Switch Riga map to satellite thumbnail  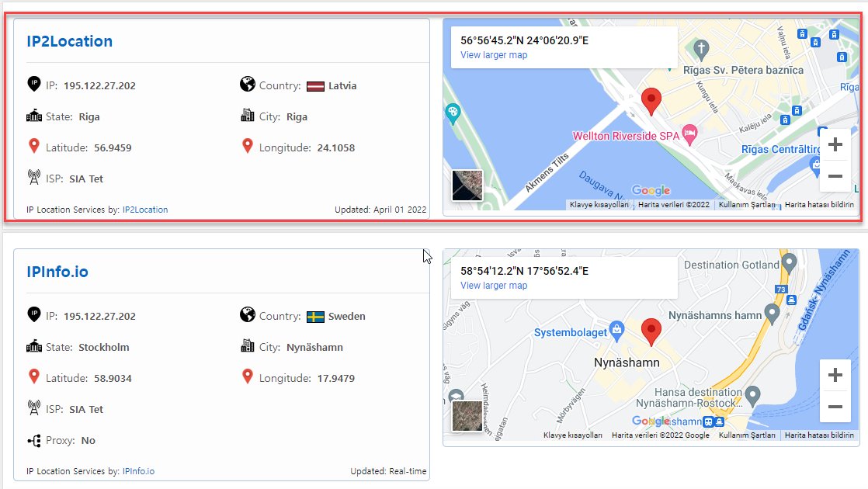(467, 185)
